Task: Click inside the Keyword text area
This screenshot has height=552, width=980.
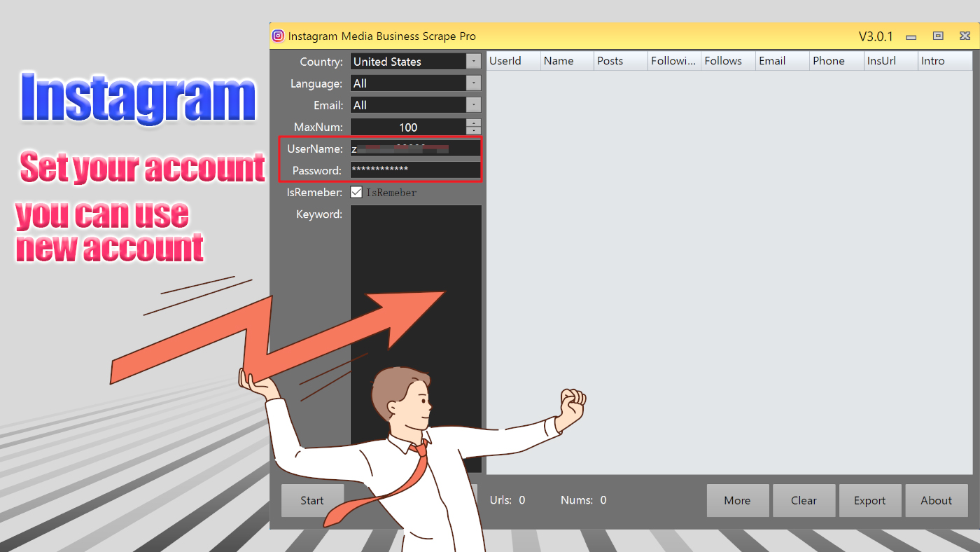Action: 416,338
